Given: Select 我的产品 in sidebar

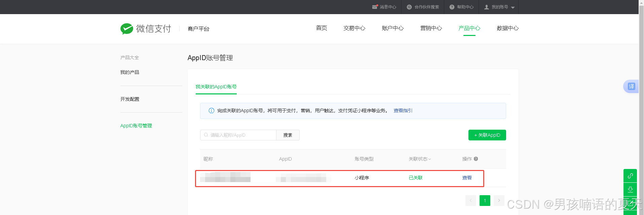Looking at the screenshot, I should pyautogui.click(x=130, y=72).
